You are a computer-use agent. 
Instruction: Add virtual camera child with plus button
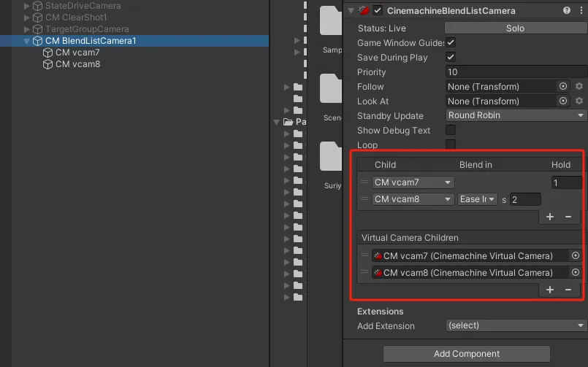point(550,290)
